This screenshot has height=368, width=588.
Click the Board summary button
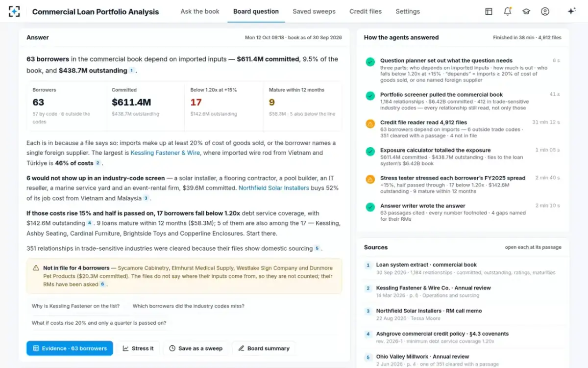point(264,348)
